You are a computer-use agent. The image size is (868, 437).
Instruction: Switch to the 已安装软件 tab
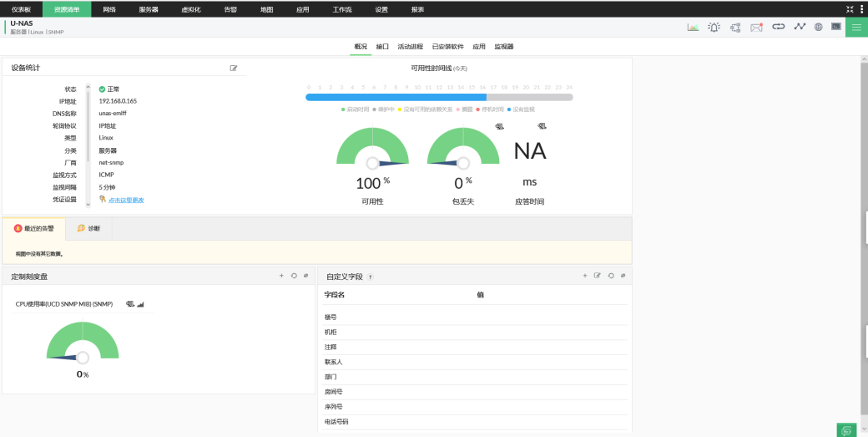tap(448, 47)
